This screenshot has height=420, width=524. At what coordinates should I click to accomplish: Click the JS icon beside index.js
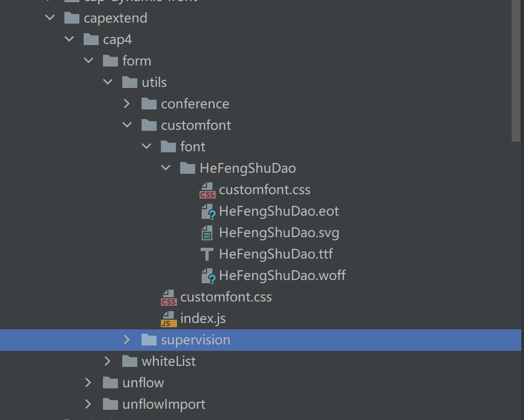[x=169, y=319]
